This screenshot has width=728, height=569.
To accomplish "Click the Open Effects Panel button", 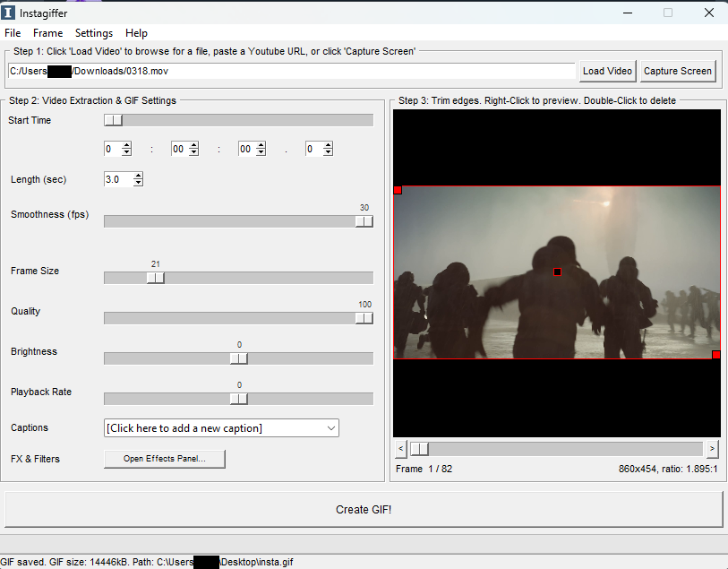I will 165,459.
